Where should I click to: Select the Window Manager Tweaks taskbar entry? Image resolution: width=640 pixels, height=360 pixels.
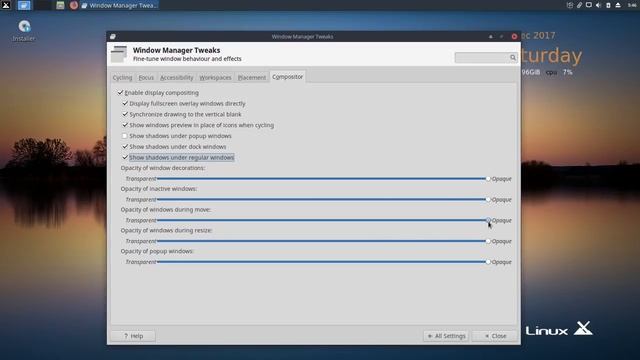click(x=120, y=5)
